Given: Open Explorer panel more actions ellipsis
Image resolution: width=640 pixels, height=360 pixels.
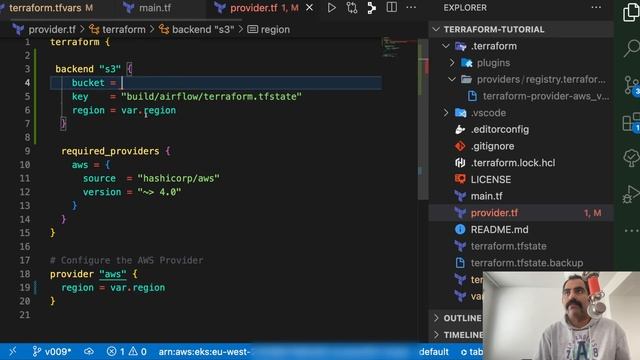Looking at the screenshot, I should point(596,7).
